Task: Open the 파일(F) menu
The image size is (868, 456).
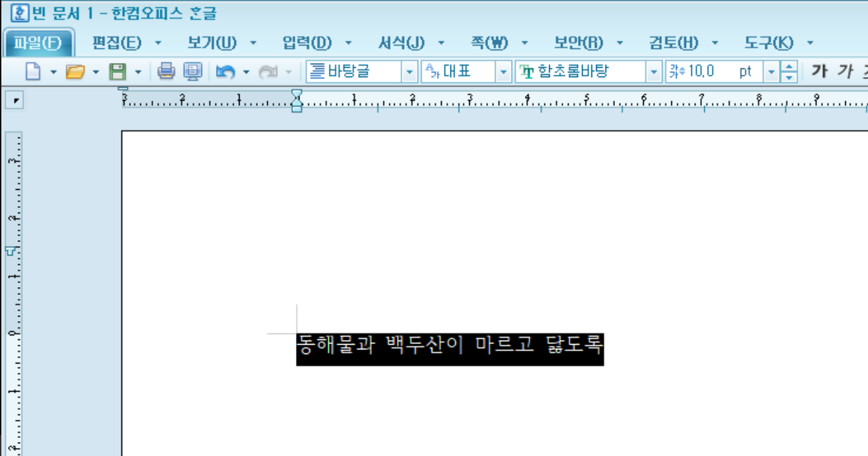Action: 38,44
